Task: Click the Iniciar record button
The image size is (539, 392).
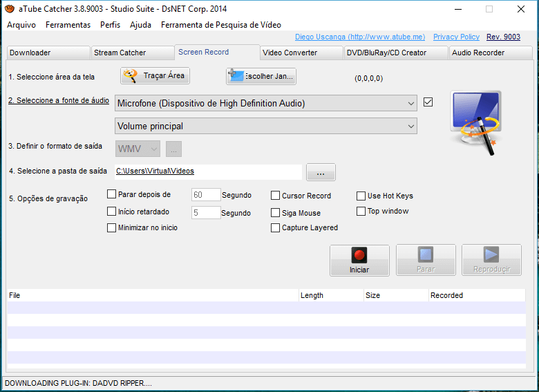Action: 359,260
